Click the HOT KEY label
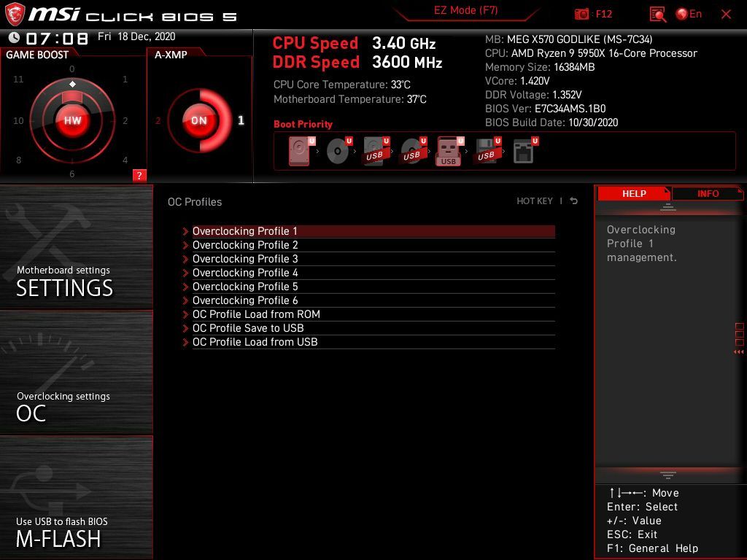This screenshot has height=560, width=747. click(x=535, y=201)
